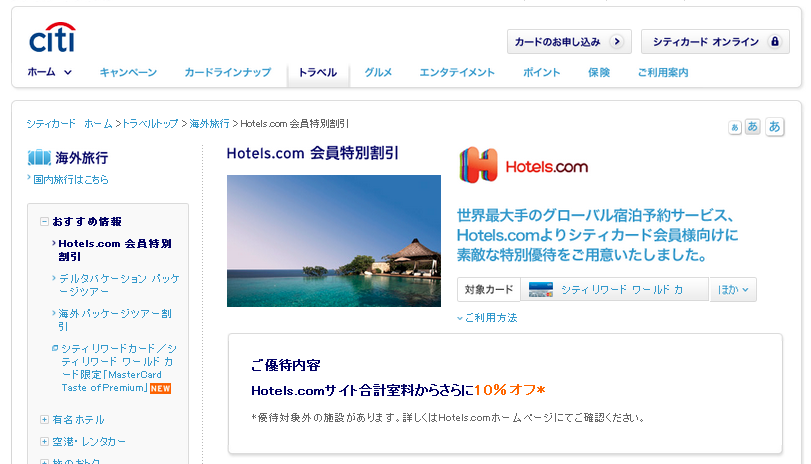
Task: Open 海外パッケージツアー割引 link
Action: point(114,320)
